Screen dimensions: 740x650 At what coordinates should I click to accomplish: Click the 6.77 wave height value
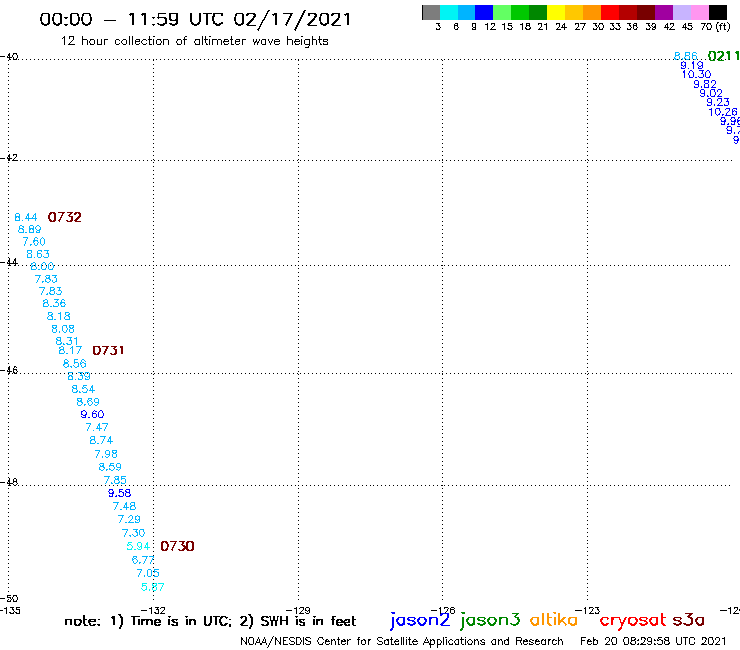pos(143,560)
